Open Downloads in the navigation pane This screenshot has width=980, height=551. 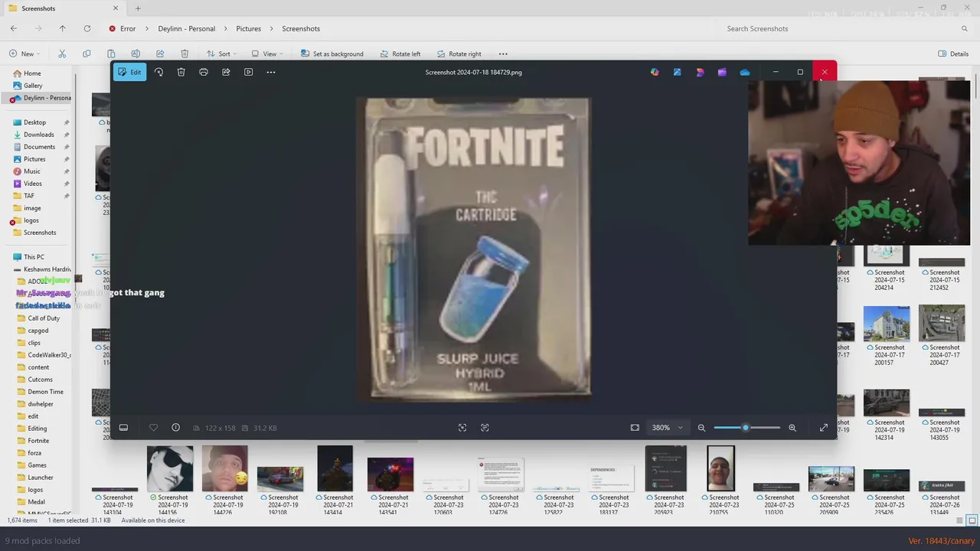coord(38,135)
